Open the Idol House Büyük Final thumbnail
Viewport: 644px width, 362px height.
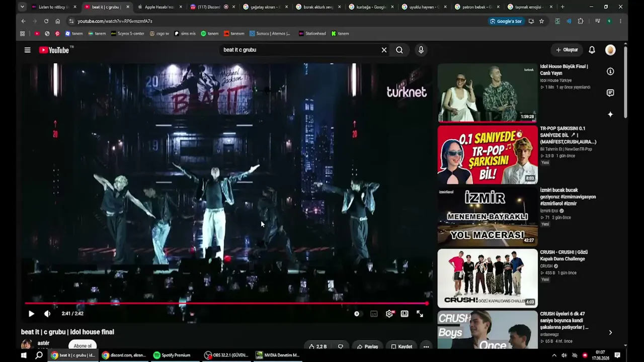[488, 93]
